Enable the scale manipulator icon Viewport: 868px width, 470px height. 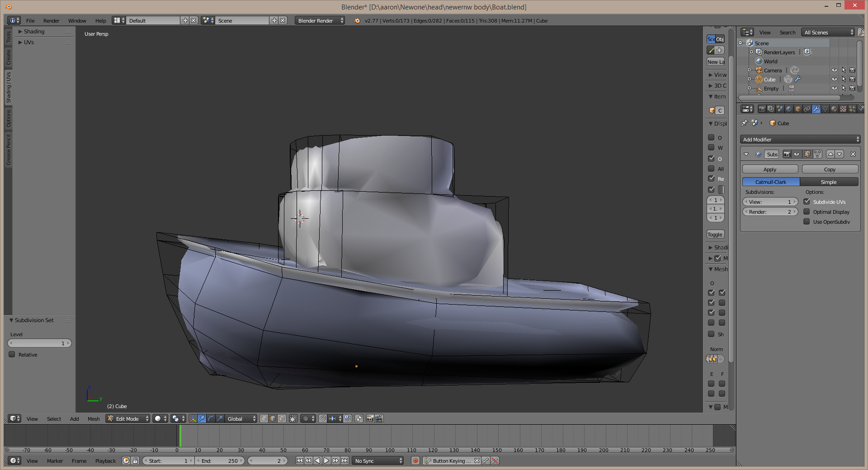(x=220, y=418)
